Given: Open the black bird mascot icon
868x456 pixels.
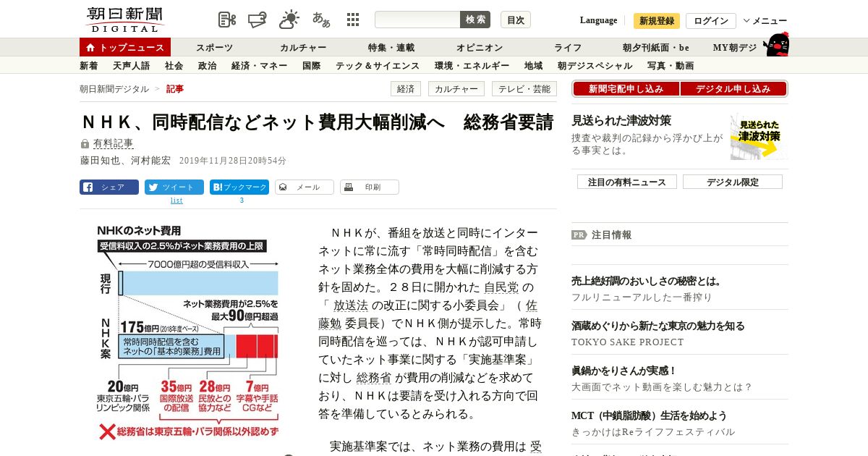Looking at the screenshot, I should coord(777,45).
